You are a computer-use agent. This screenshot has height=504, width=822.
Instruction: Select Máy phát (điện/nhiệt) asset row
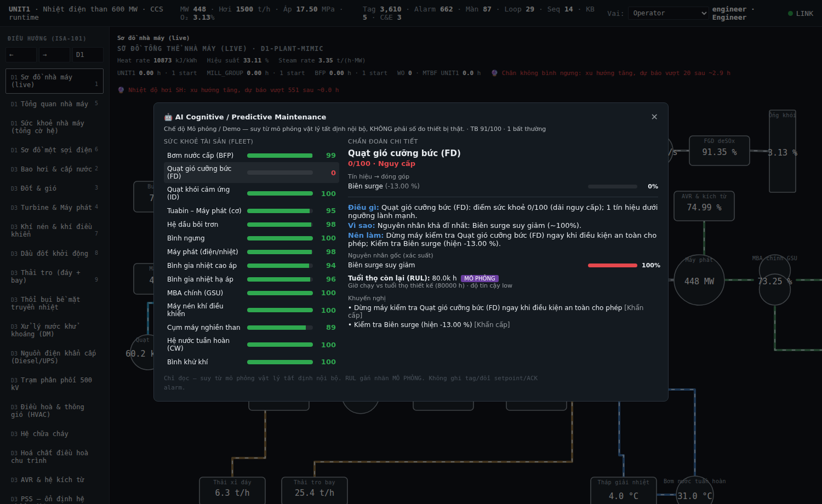coord(252,252)
